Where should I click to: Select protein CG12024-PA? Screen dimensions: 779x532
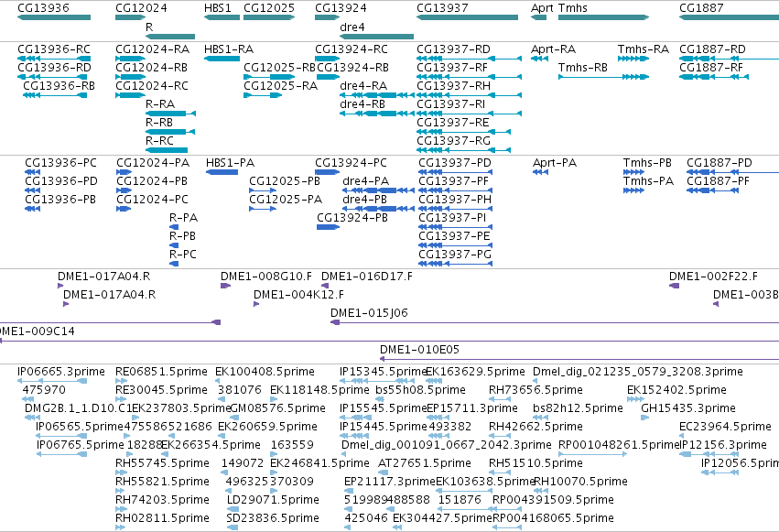click(153, 163)
